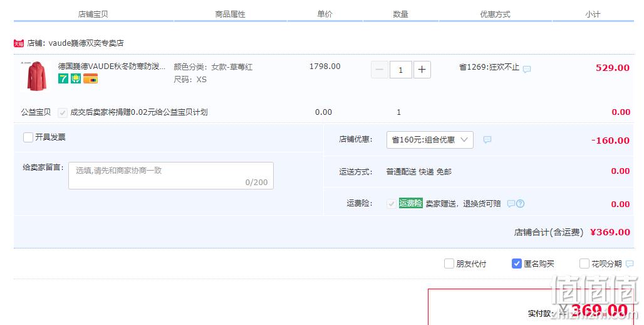Viewport: 644px width, 325px height.
Task: Click the -160.00 shop discount amount
Action: [x=610, y=141]
